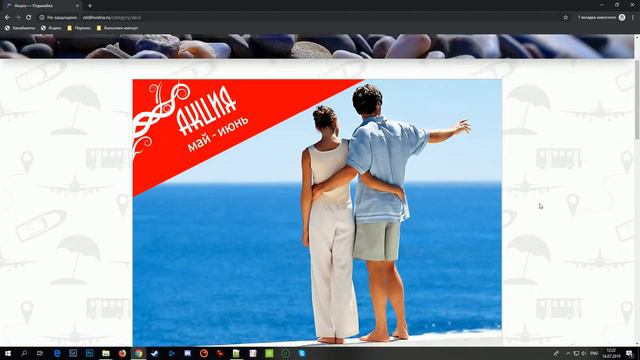640x360 pixels.
Task: Open taskbar search magnifier
Action: click(24, 353)
